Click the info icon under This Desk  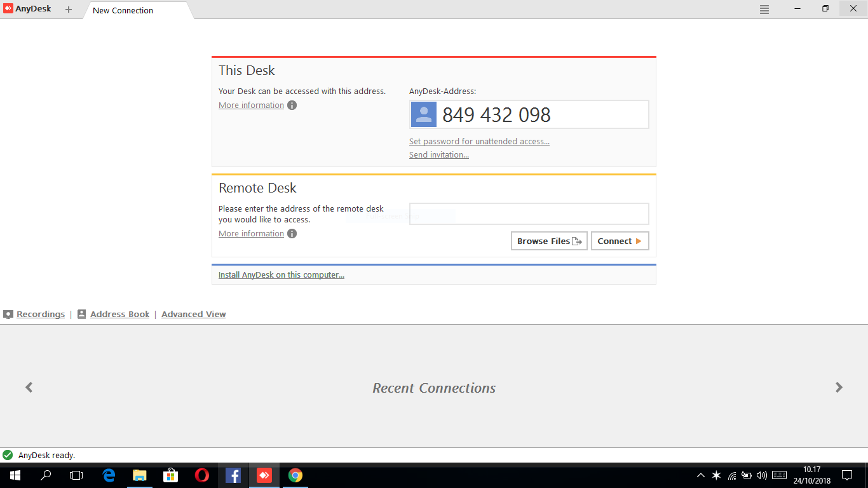(x=292, y=105)
